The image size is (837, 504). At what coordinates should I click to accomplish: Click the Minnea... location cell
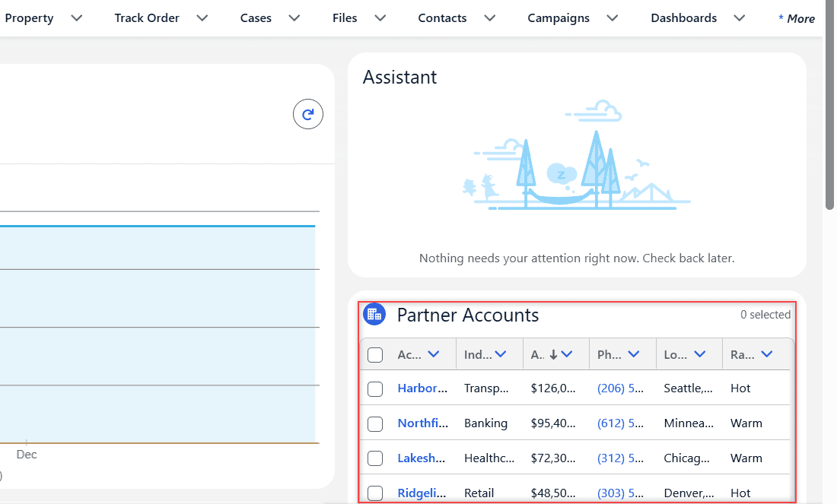click(x=689, y=423)
